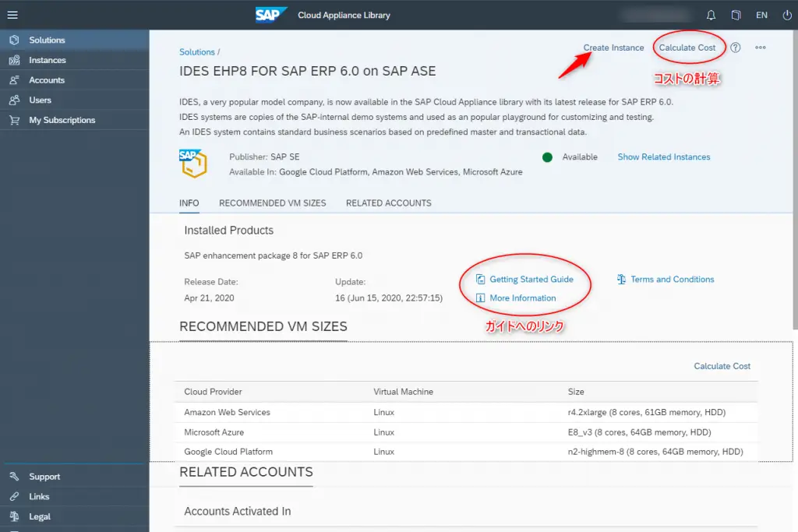Viewport: 798px width, 532px height.
Task: Click the Terms and Conditions scales icon
Action: point(621,279)
